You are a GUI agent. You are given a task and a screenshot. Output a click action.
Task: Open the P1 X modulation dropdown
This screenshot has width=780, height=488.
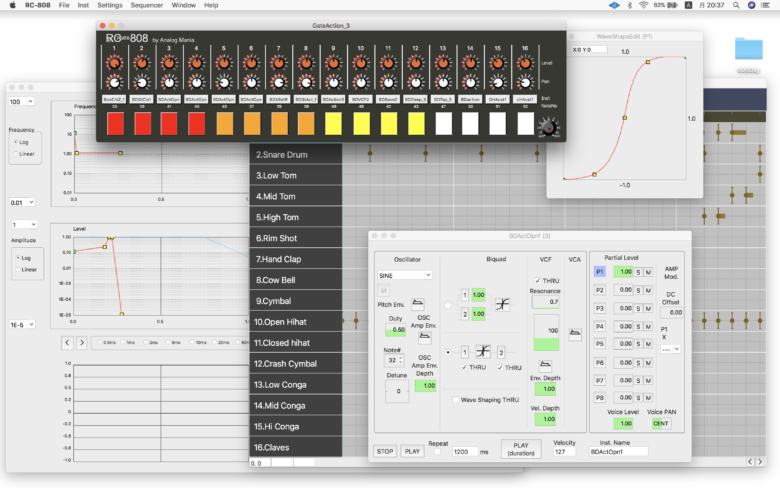[x=670, y=349]
